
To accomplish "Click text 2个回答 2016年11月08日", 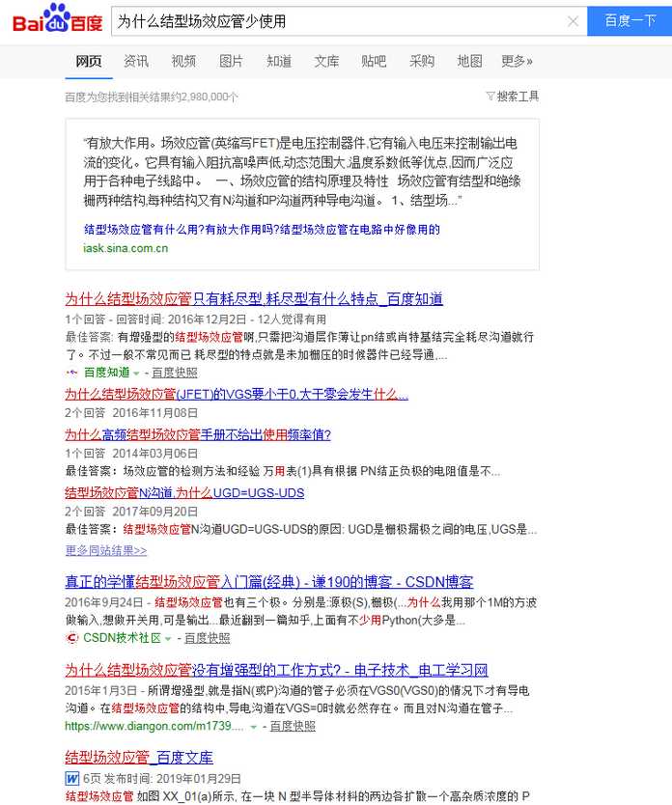I will tap(131, 413).
